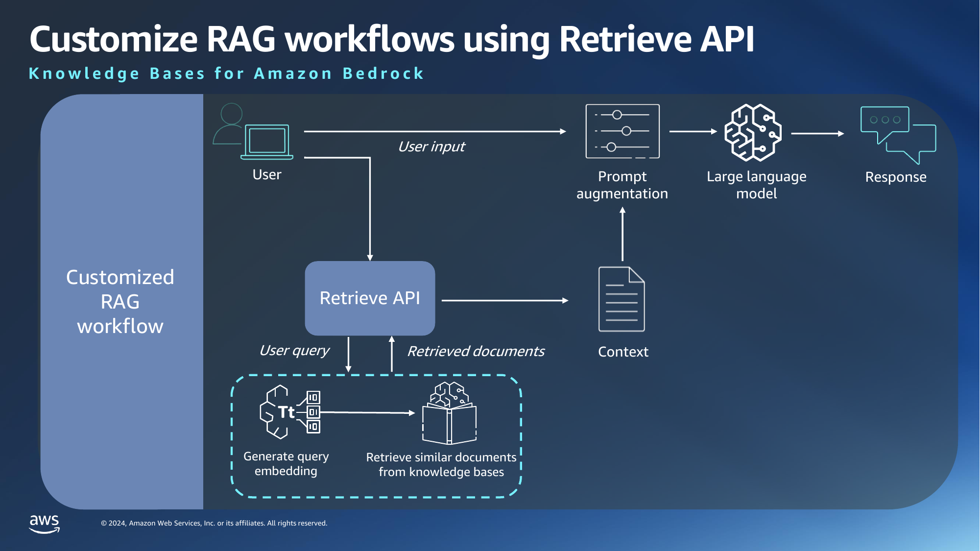Collapse the Customized RAG workflow sidebar
The image size is (980, 551).
click(120, 302)
